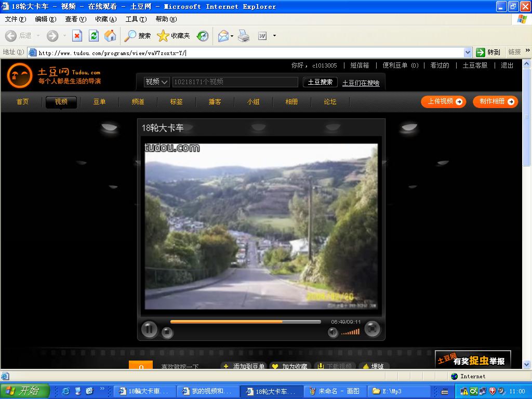Click the IE Back arrow button
Screen dimensions: 532x399
11,36
